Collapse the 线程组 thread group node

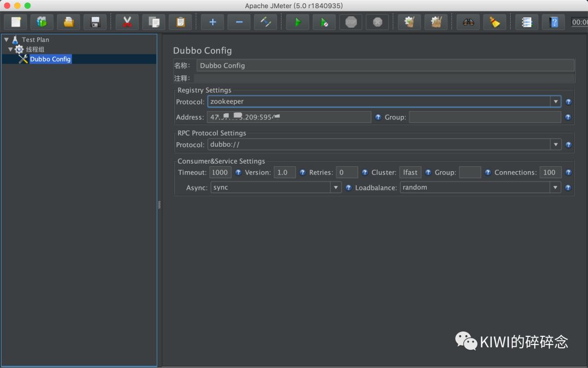10,49
